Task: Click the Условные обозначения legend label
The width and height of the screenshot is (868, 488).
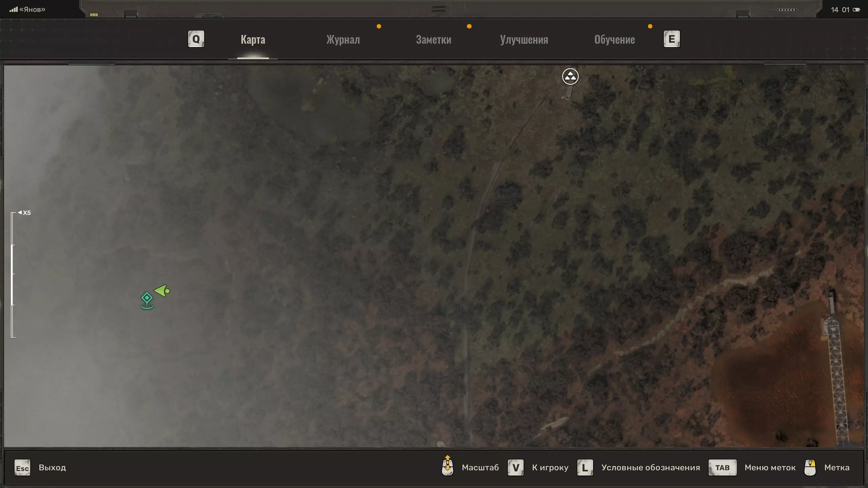Action: click(x=650, y=468)
